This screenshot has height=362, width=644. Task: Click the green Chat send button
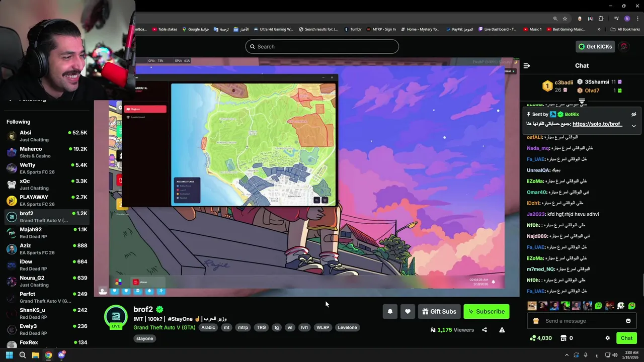click(x=626, y=338)
